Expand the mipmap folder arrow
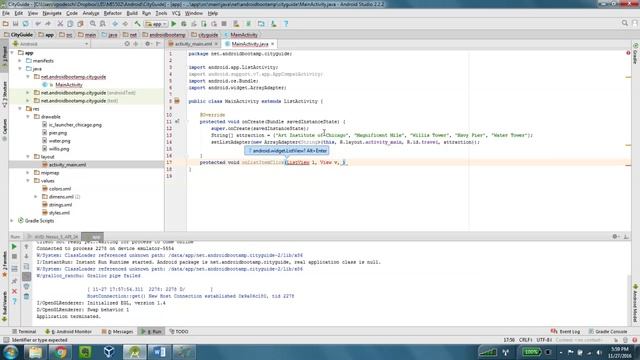The width and height of the screenshot is (640, 360). [x=28, y=173]
